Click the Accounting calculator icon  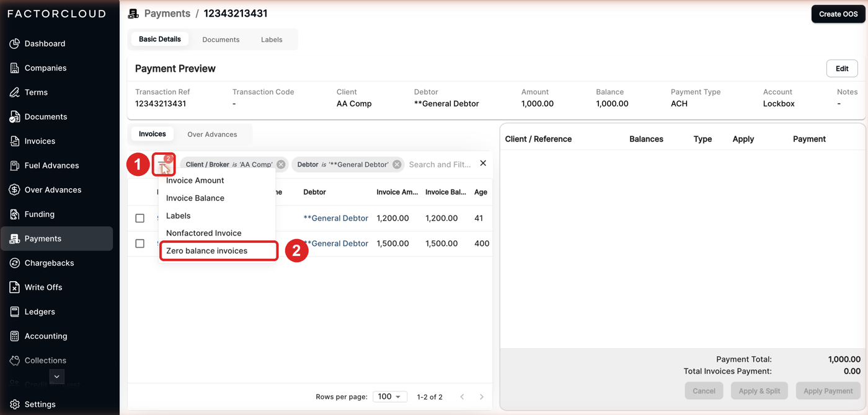click(14, 336)
